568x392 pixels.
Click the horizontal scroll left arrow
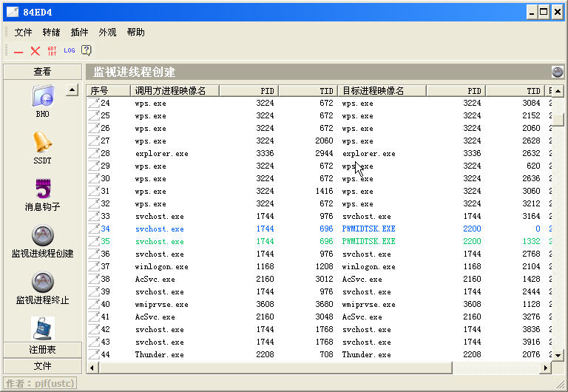coord(92,368)
